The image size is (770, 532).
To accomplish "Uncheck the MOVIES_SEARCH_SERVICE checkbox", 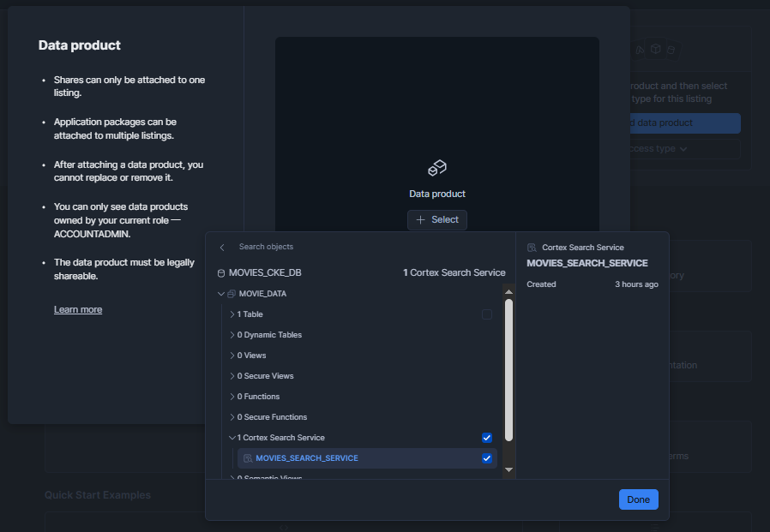I will tap(487, 458).
